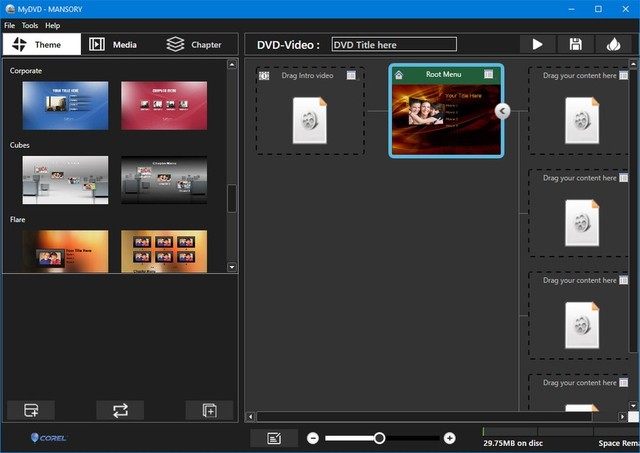The width and height of the screenshot is (640, 453).
Task: Click the swap/replace arrows icon
Action: [120, 410]
